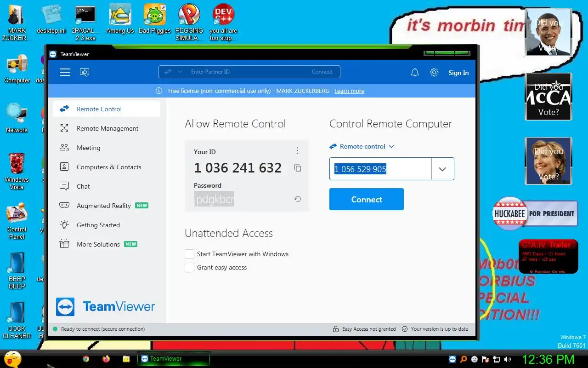588x368 pixels.
Task: Open TeamViewer settings gear
Action: click(434, 72)
